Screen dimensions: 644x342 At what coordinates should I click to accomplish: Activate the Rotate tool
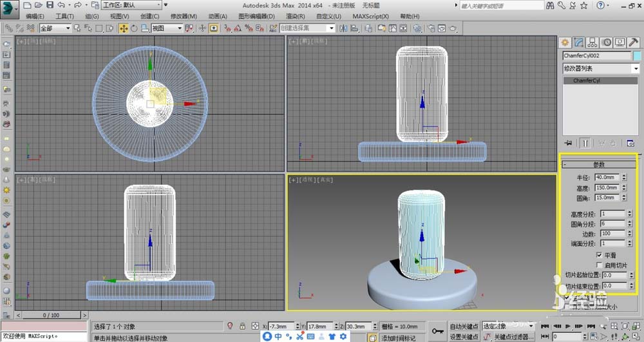coord(135,28)
